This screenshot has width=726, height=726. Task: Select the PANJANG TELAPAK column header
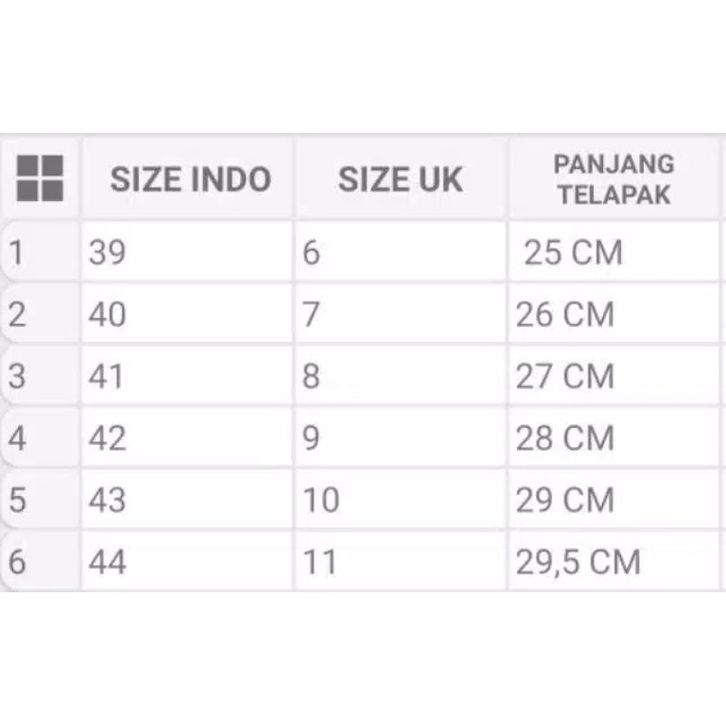point(614,179)
